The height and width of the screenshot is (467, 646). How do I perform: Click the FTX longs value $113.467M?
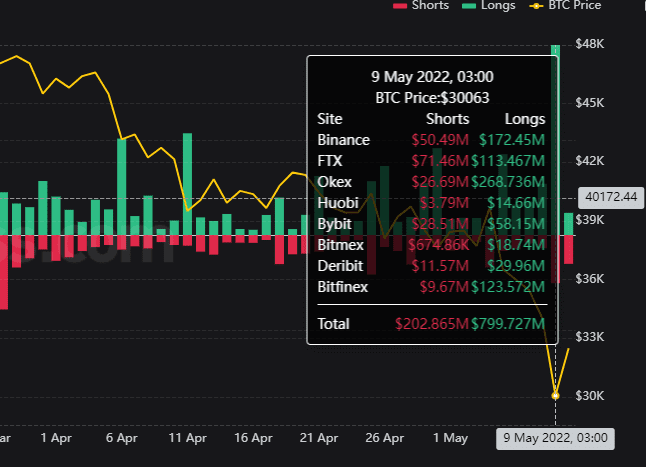(508, 161)
